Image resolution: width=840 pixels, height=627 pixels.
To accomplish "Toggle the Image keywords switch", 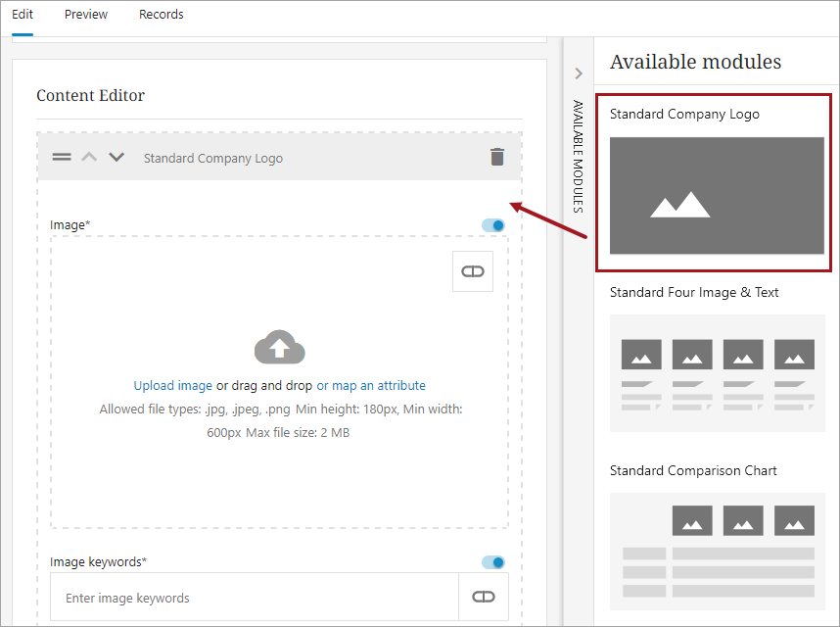I will [x=493, y=562].
